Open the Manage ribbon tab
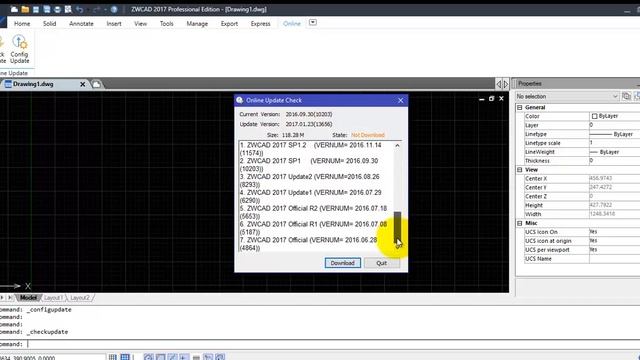Screen dimensions: 640x360 pos(197,24)
